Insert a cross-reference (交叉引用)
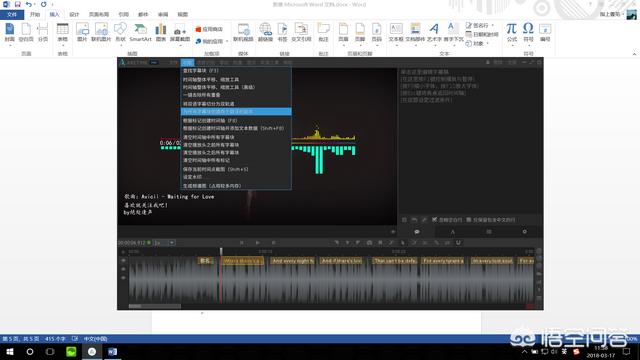 point(301,32)
